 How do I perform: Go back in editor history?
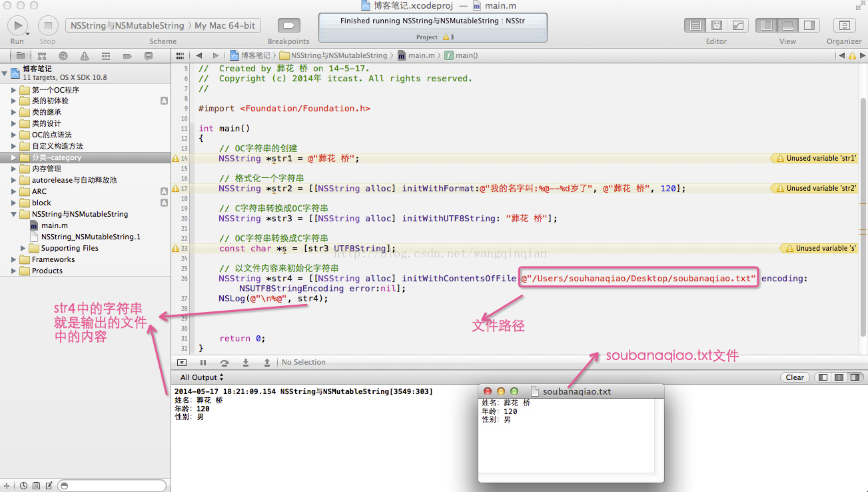pos(199,55)
